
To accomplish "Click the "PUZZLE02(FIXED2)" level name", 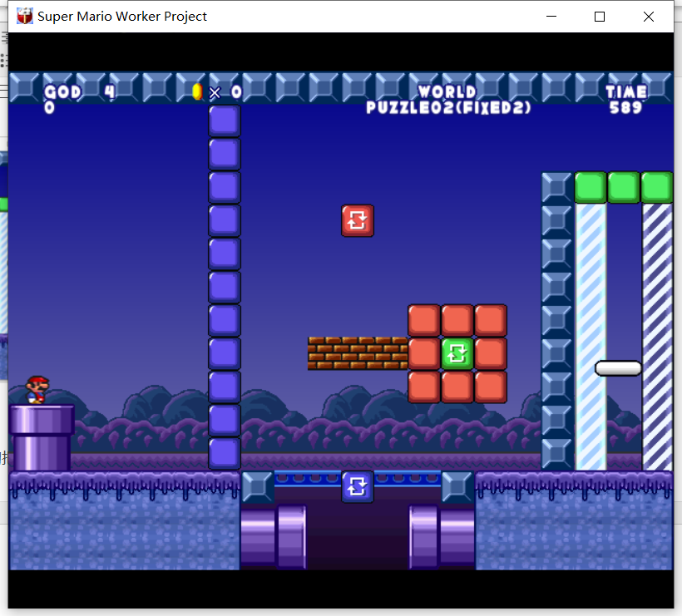I will click(x=449, y=107).
